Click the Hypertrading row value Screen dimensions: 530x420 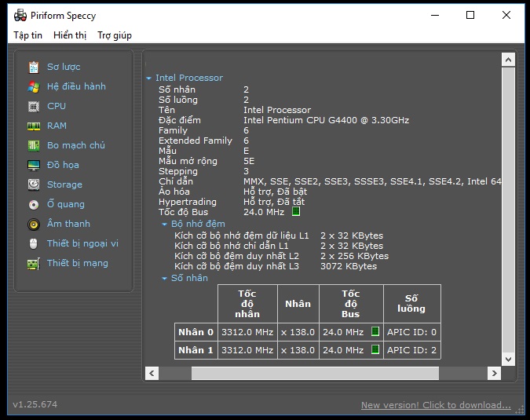point(274,202)
